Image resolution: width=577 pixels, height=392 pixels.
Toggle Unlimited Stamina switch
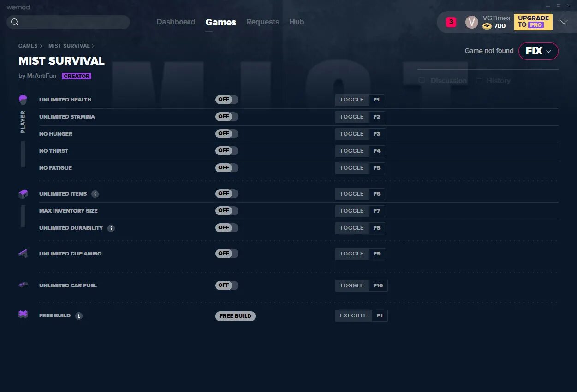pos(227,117)
